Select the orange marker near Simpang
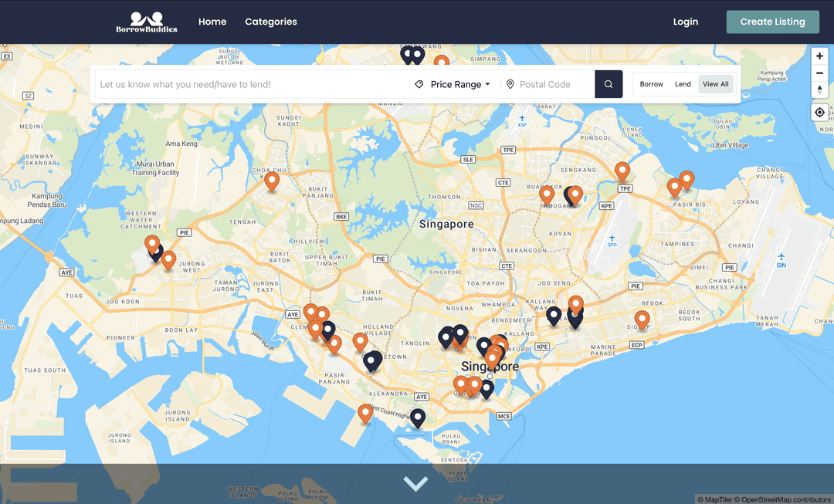Viewport: 834px width, 504px height. [x=442, y=61]
